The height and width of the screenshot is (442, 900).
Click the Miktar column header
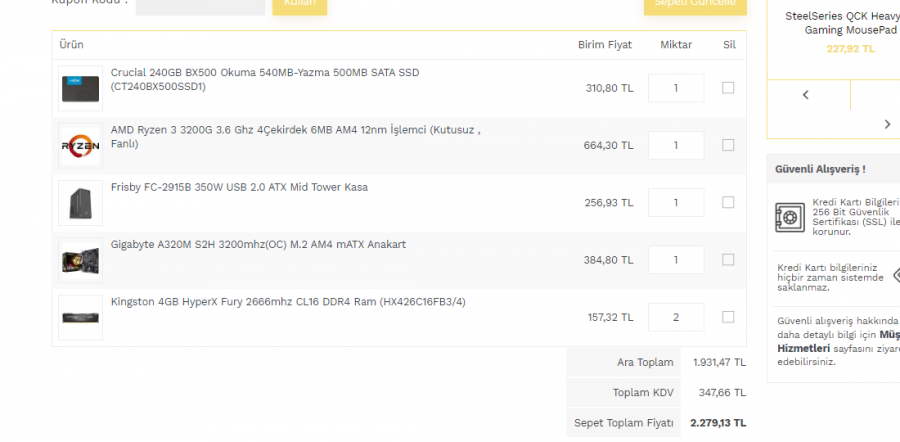676,45
